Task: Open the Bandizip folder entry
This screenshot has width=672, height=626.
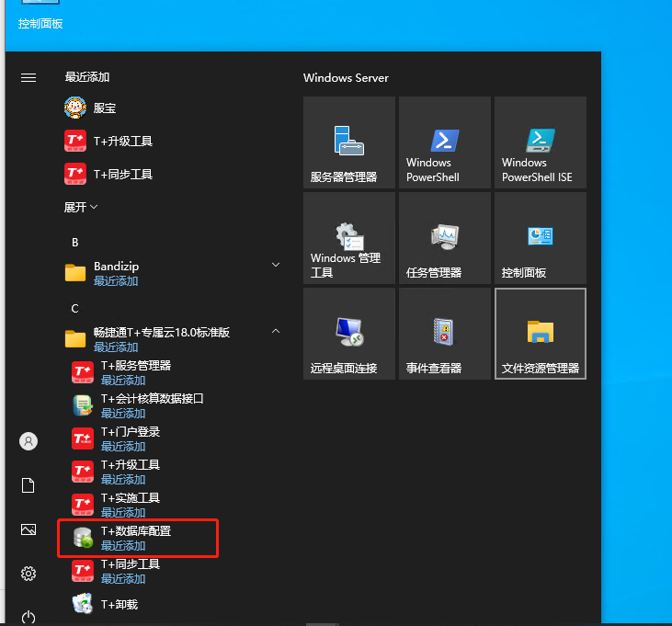Action: point(171,273)
